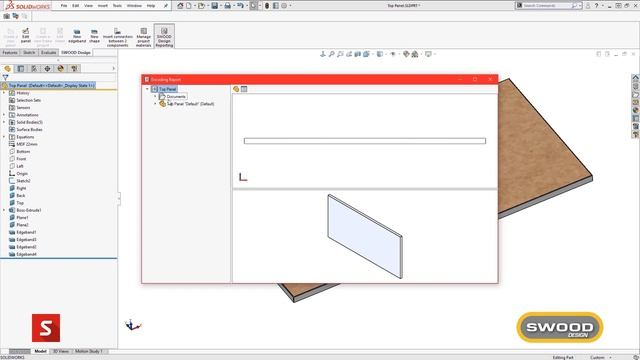Open the Tools menu
This screenshot has width=640, height=360.
click(117, 6)
